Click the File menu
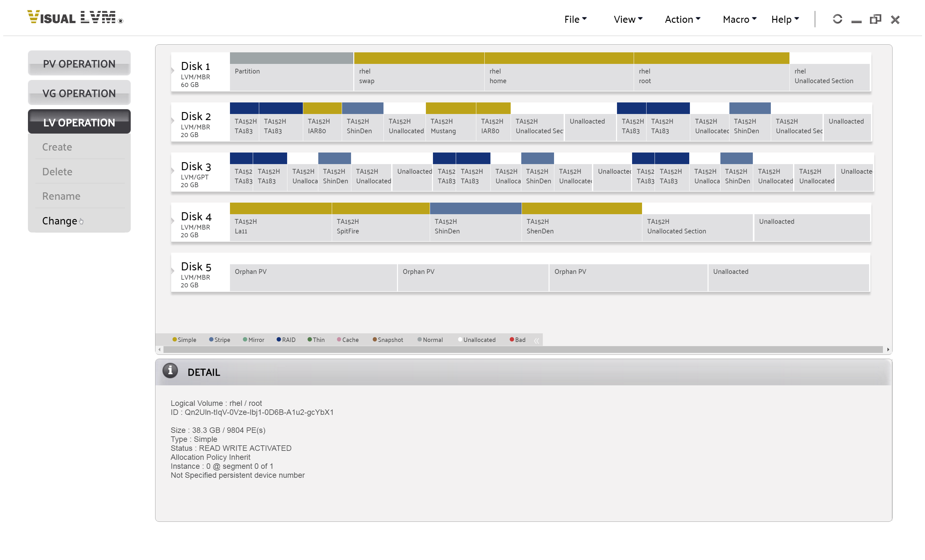This screenshot has height=560, width=925. point(574,18)
